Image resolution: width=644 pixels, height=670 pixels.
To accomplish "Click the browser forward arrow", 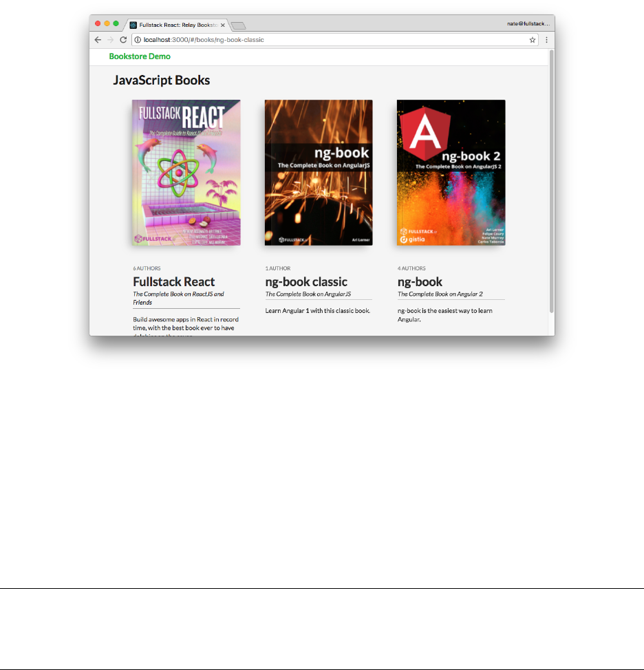I will coord(110,40).
